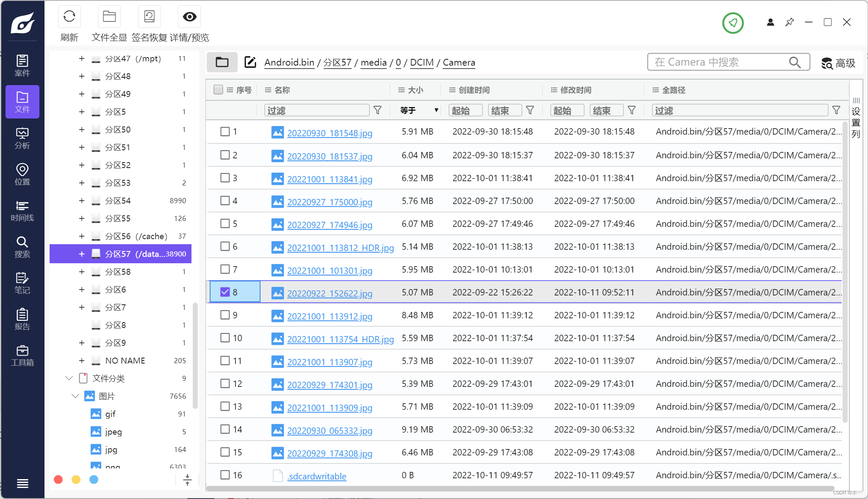Check the box for row 3
The height and width of the screenshot is (499, 868).
[225, 178]
